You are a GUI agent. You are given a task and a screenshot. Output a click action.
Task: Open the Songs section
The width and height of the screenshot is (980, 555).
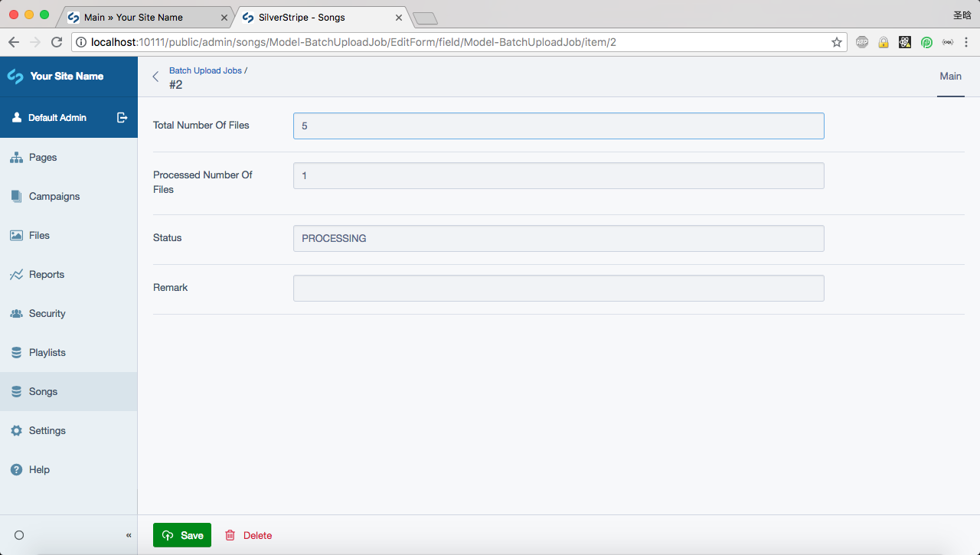click(69, 392)
